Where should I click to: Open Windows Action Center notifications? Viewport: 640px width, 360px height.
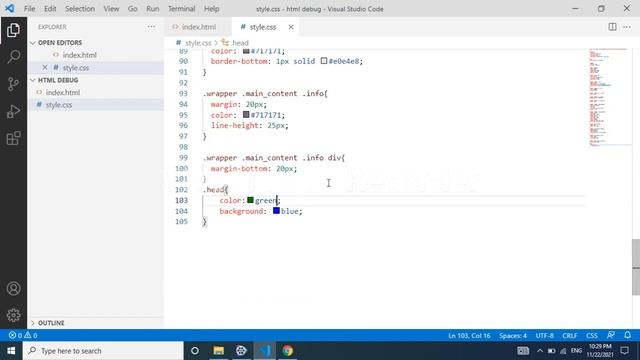tap(624, 351)
